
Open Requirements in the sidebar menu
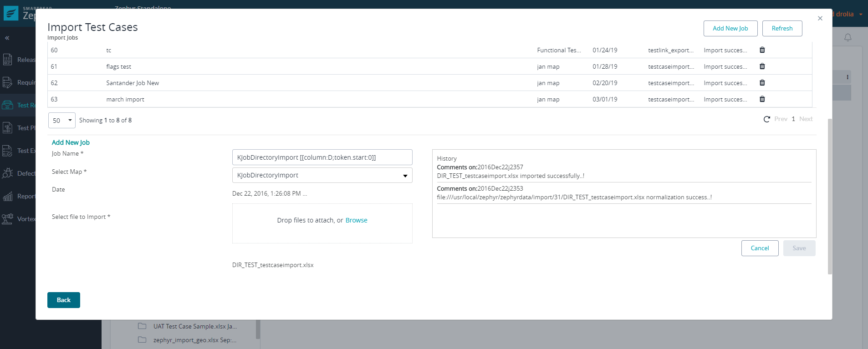point(8,82)
